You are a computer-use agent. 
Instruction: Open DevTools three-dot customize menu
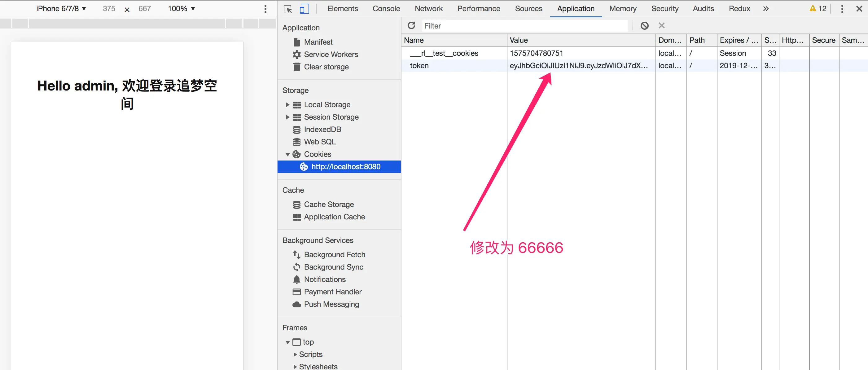coord(842,9)
